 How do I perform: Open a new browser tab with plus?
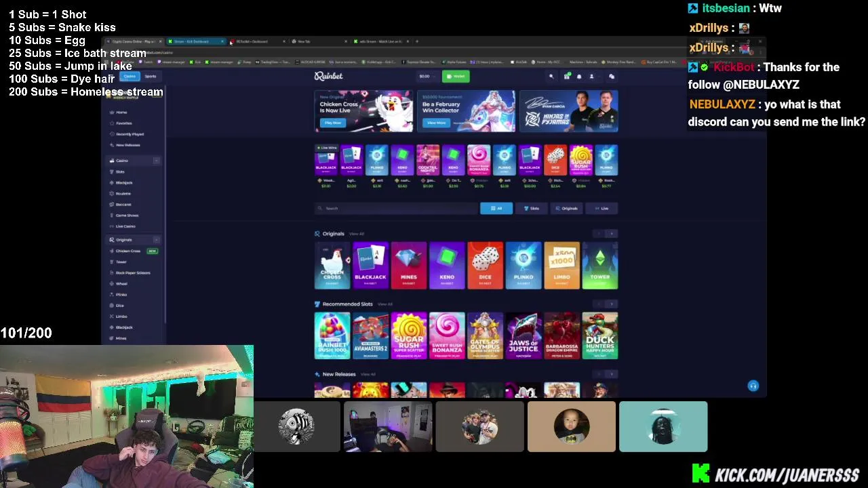pos(417,41)
